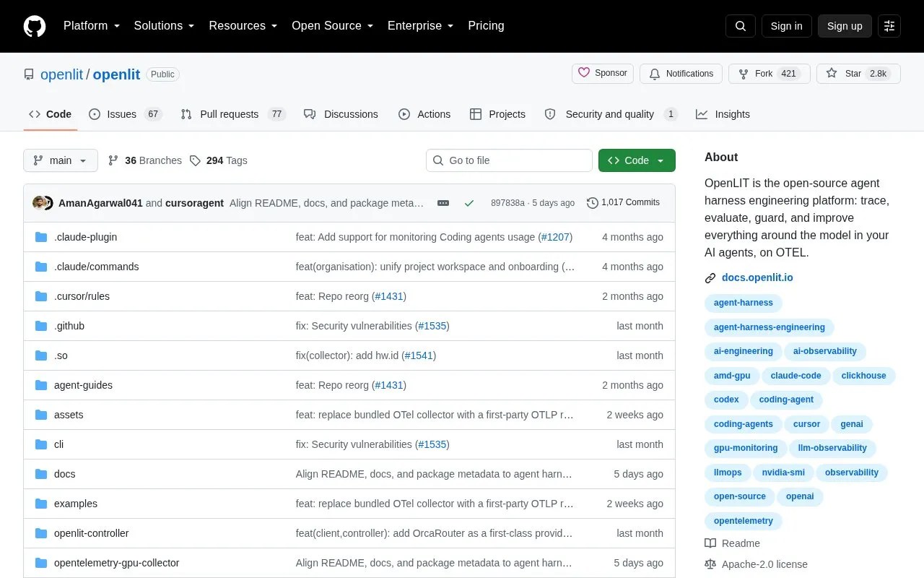The width and height of the screenshot is (924, 578).
Task: Open the appearance settings icon beside Sign up
Action: 889,26
